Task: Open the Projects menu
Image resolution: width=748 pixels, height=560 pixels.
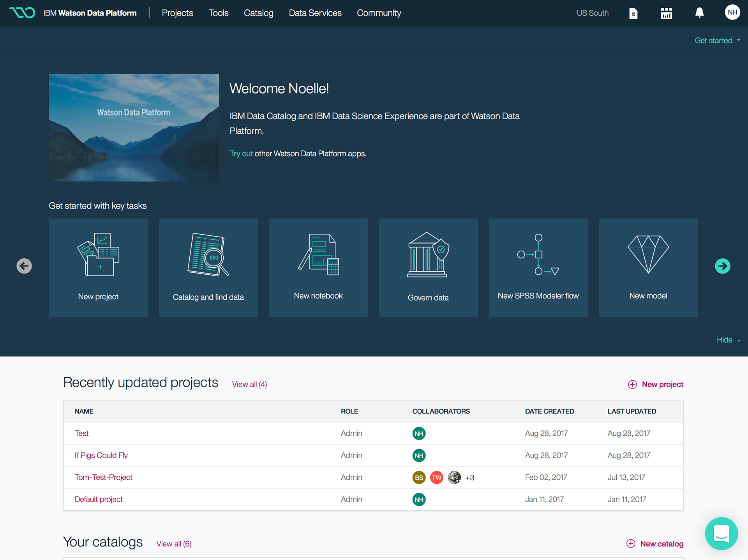Action: coord(177,13)
